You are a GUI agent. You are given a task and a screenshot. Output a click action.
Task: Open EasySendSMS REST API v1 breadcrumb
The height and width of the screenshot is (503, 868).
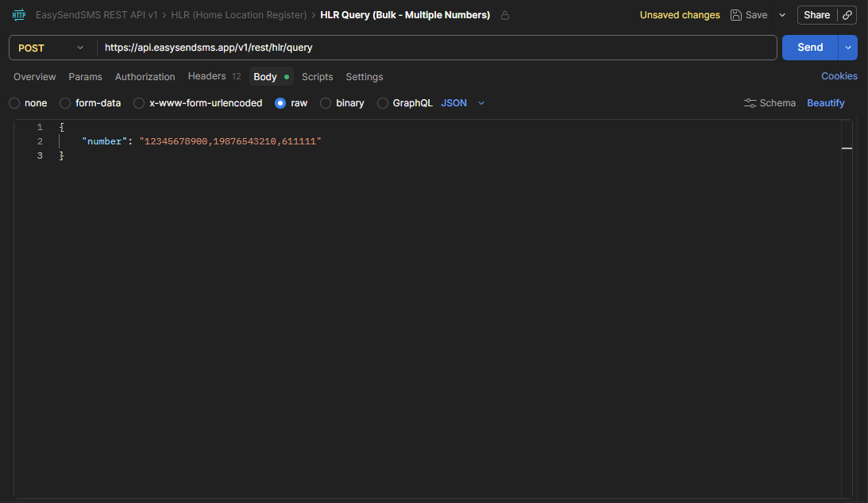click(96, 15)
